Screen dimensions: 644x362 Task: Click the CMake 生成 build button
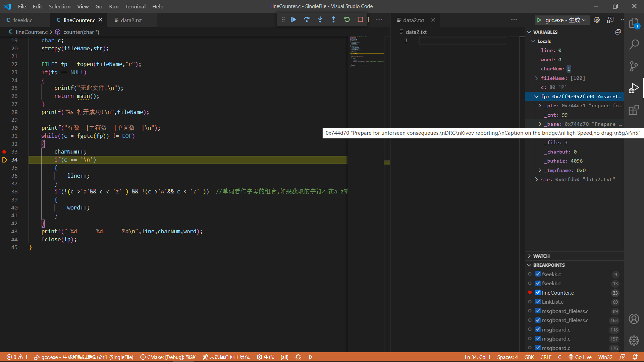coord(265,357)
